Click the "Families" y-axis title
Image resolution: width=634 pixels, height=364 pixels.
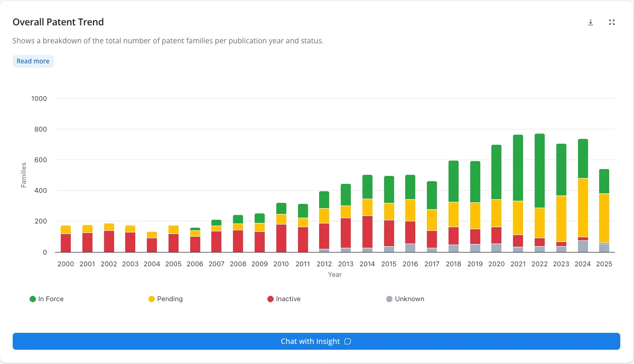[24, 175]
